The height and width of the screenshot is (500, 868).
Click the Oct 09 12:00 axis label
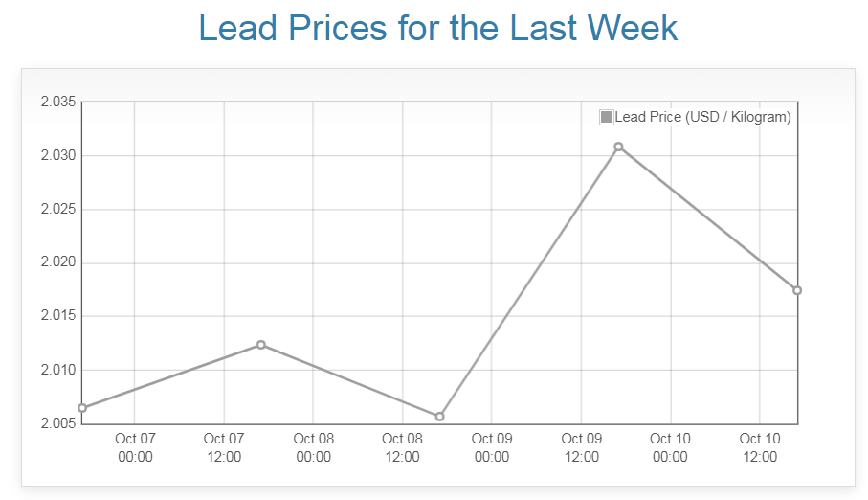tap(581, 447)
